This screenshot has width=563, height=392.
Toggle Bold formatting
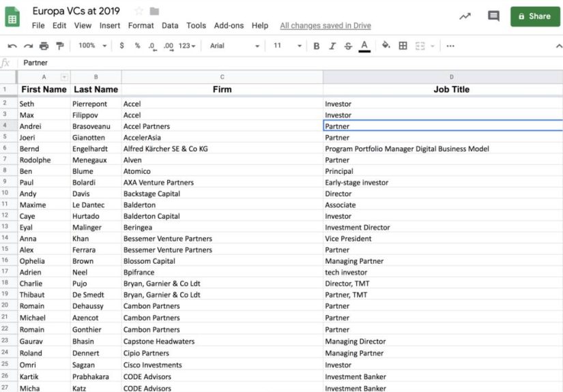click(317, 46)
